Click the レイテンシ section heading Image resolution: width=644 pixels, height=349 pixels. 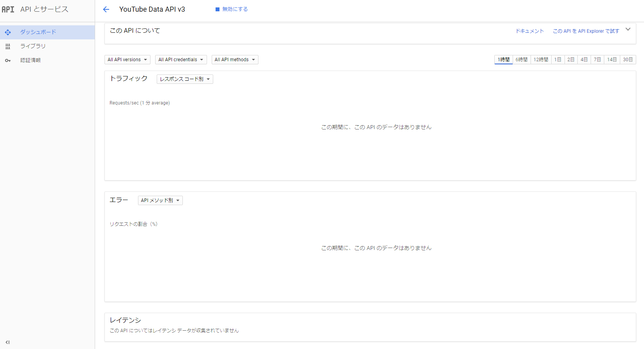(x=125, y=320)
